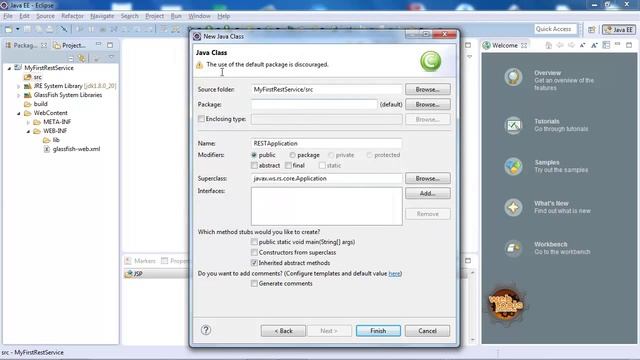The height and width of the screenshot is (360, 640).
Task: Expand GlassFish System Libraries node
Action: click(18, 95)
